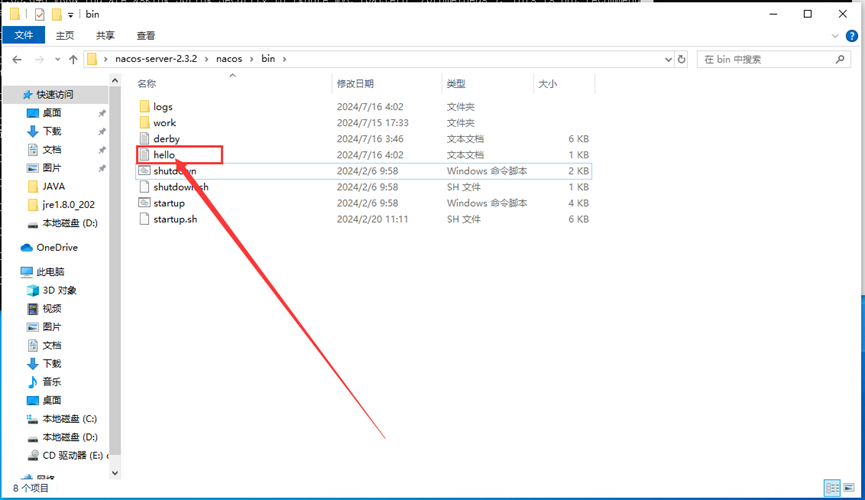865x500 pixels.
Task: Open the Help question mark icon
Action: coord(853,35)
